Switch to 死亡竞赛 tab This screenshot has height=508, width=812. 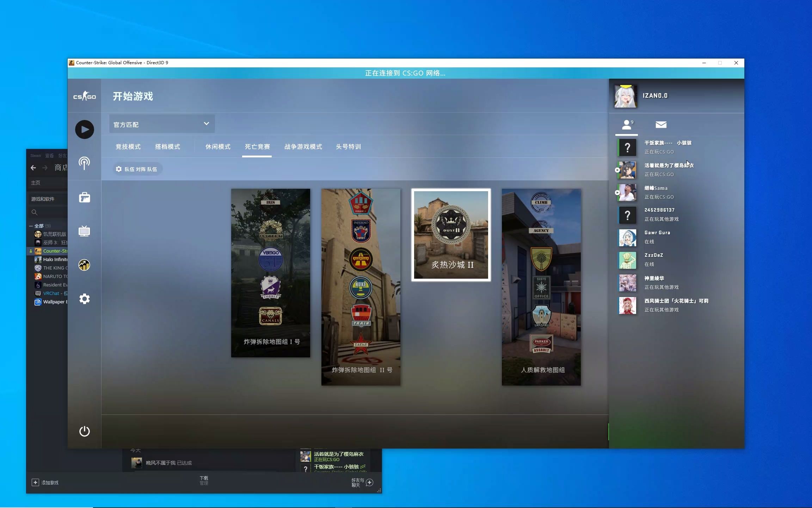coord(257,146)
